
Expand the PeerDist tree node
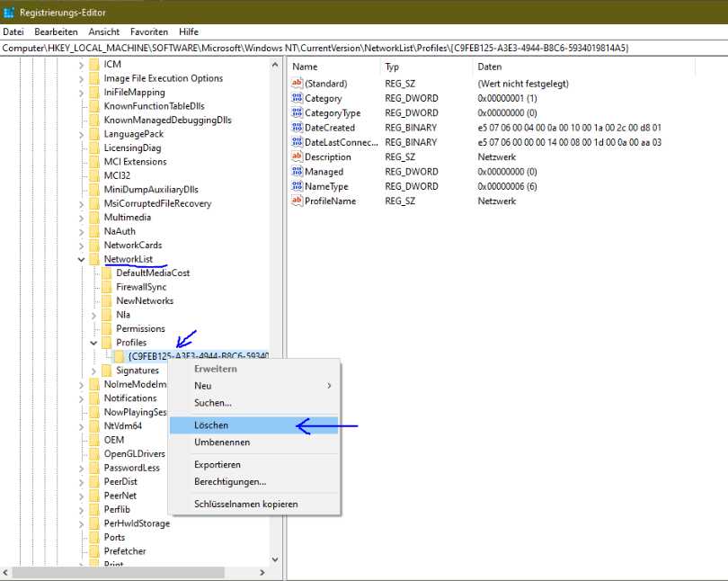[81, 482]
